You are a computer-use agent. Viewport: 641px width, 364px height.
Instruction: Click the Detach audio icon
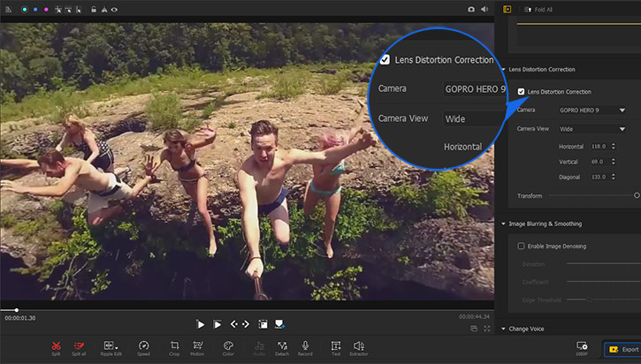[282, 345]
